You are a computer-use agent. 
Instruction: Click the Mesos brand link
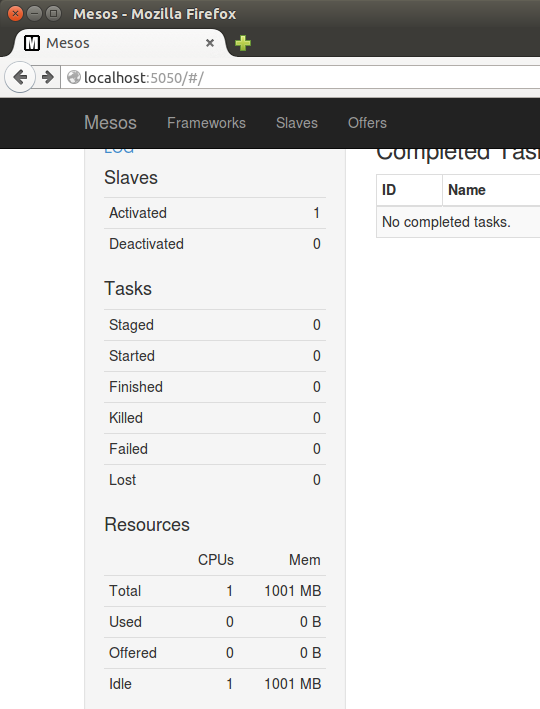tap(110, 123)
